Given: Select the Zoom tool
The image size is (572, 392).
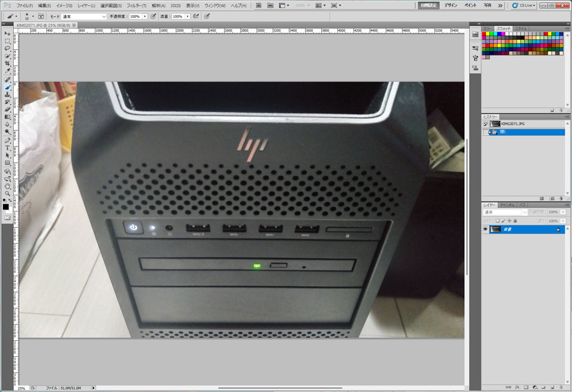Looking at the screenshot, I should 7,194.
